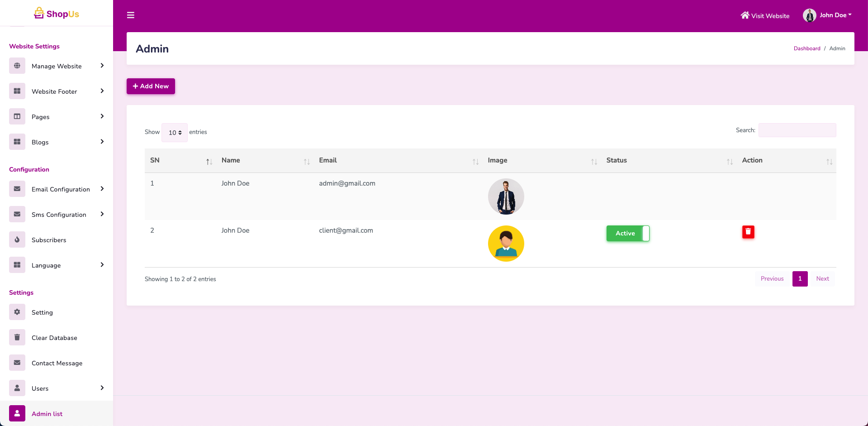This screenshot has height=426, width=868.
Task: Click the Contact Message envelope icon
Action: [17, 363]
